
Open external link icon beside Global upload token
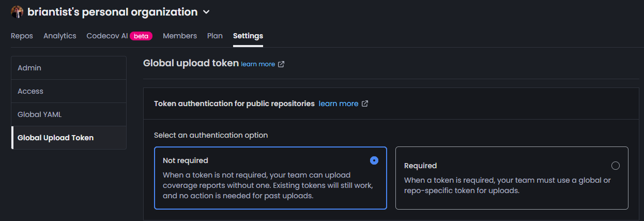pyautogui.click(x=281, y=64)
